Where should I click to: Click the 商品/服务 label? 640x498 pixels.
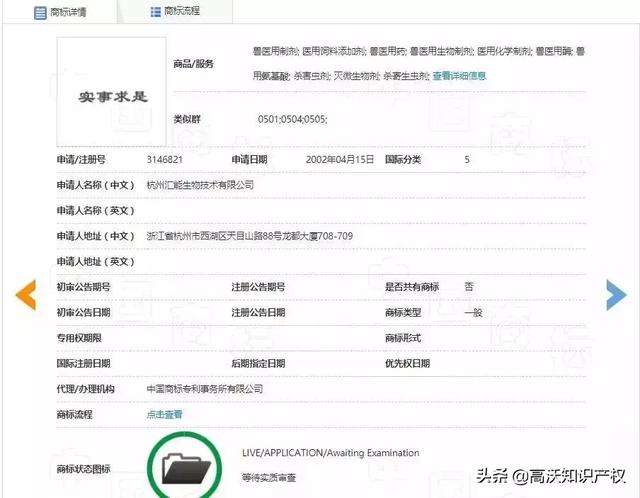tap(193, 64)
